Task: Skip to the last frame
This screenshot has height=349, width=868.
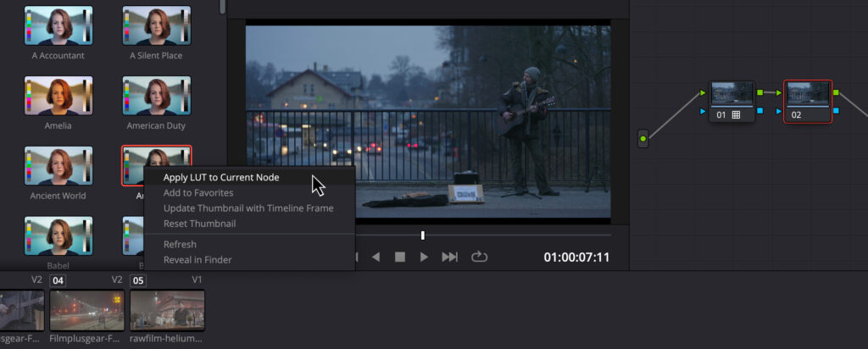Action: 450,257
